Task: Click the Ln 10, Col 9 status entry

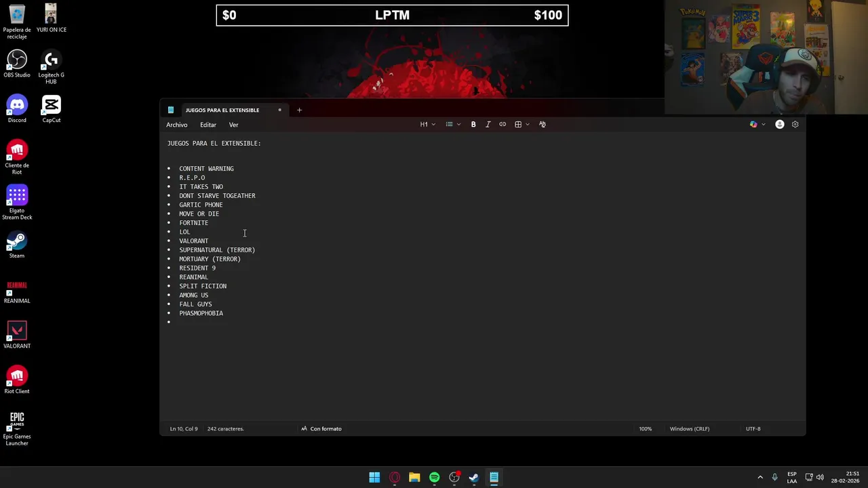Action: [184, 429]
